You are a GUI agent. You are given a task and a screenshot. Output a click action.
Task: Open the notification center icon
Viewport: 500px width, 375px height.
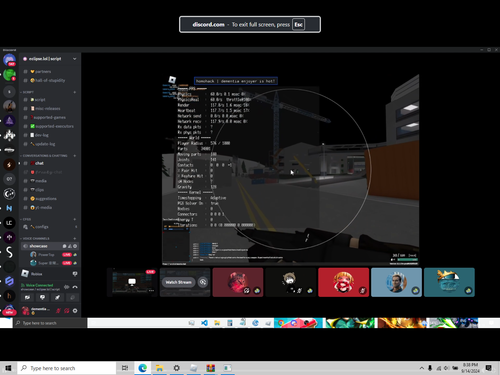[489, 368]
